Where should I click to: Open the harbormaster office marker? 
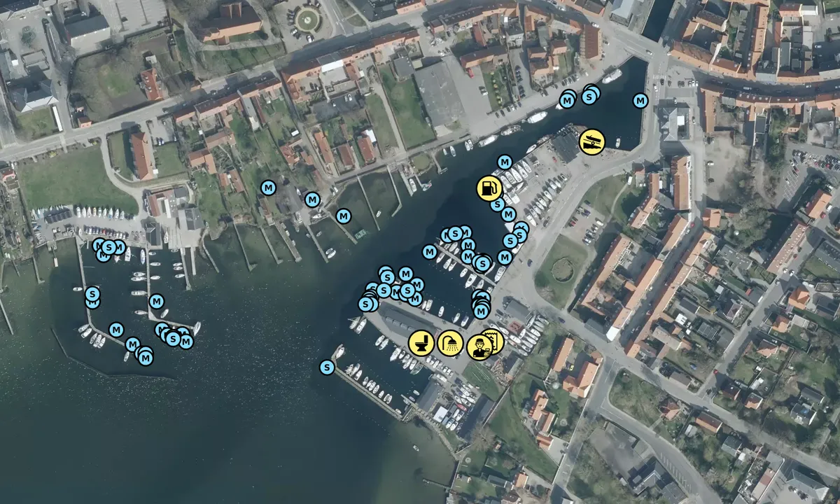tap(480, 345)
